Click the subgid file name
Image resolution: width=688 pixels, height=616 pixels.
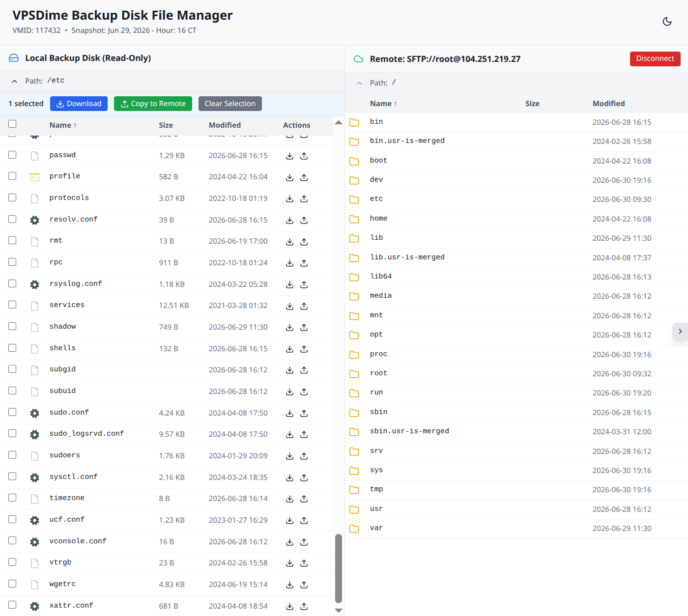[x=62, y=369]
